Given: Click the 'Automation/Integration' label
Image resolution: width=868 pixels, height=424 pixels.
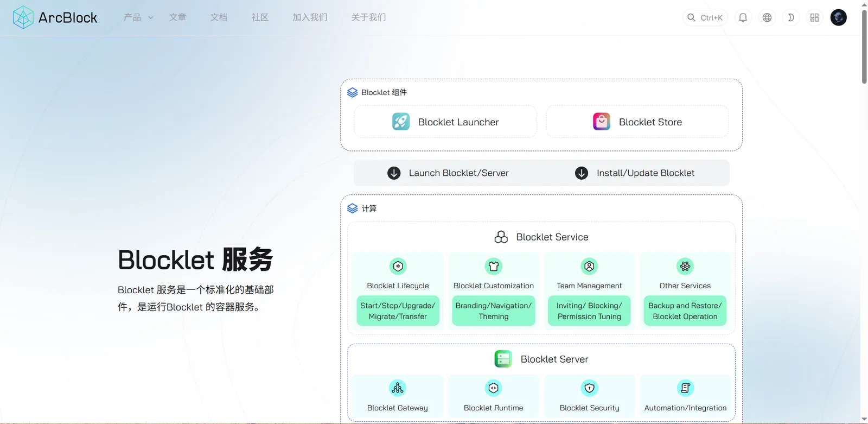Looking at the screenshot, I should [686, 408].
